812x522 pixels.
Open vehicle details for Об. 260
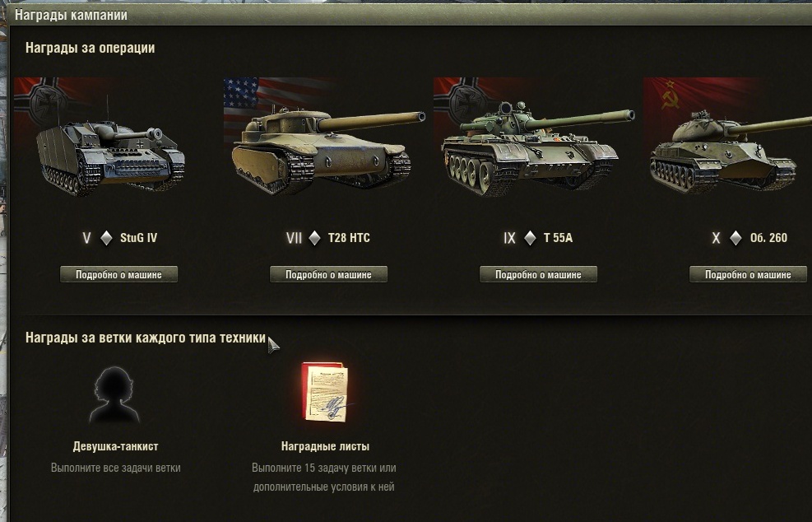(x=748, y=275)
